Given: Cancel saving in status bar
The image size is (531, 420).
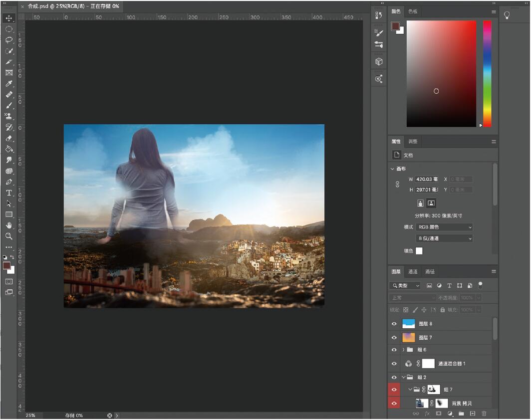Looking at the screenshot, I should (x=110, y=416).
